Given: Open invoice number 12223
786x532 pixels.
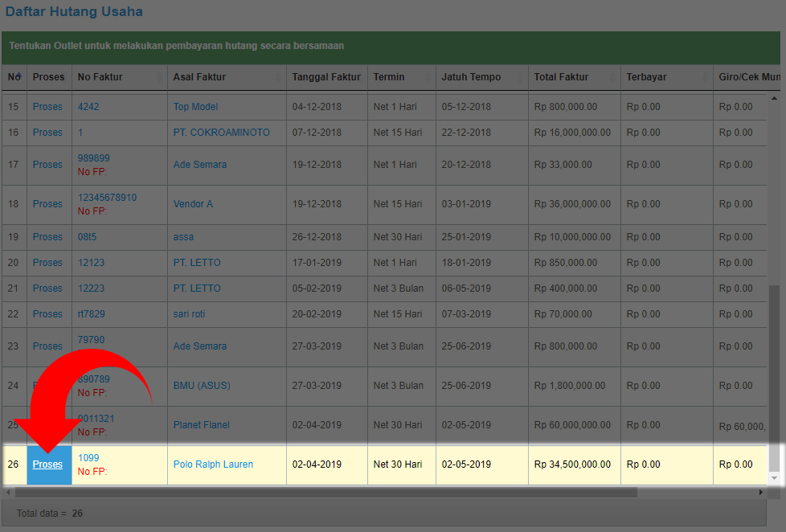Looking at the screenshot, I should coord(92,289).
